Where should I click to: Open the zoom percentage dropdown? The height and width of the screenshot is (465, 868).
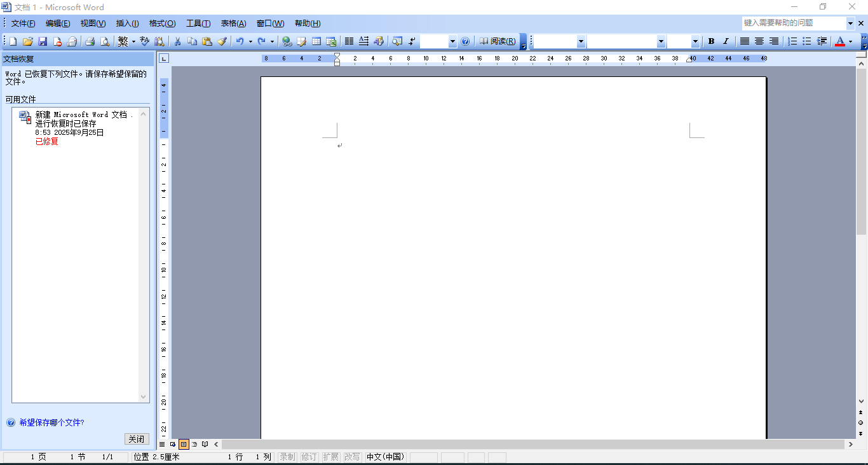coord(452,41)
